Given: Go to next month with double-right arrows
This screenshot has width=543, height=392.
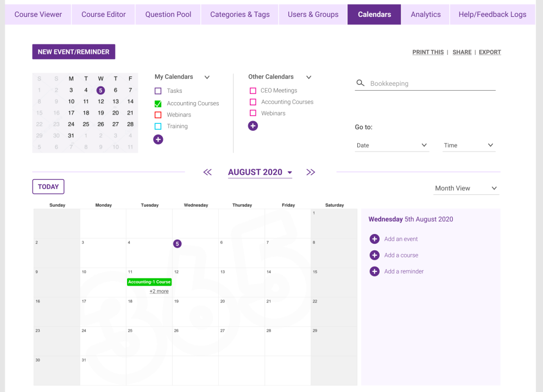Looking at the screenshot, I should [x=311, y=172].
